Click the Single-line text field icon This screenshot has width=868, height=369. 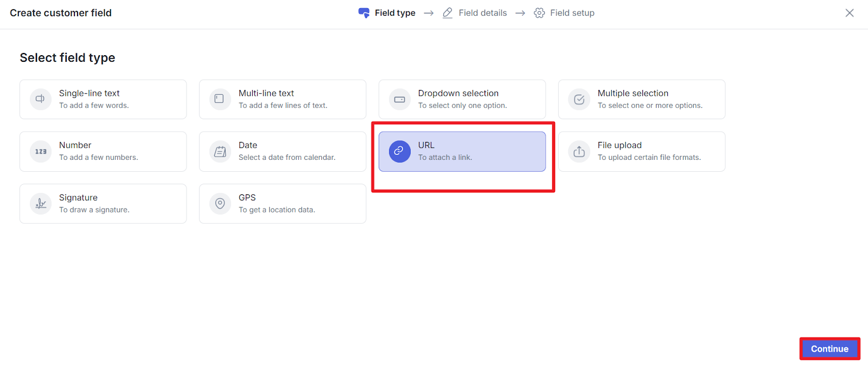[x=40, y=99]
